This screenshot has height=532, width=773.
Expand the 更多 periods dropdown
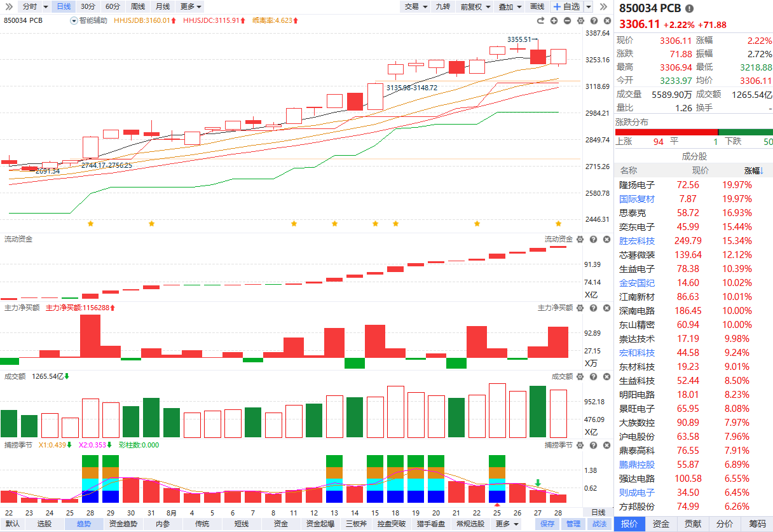191,6
